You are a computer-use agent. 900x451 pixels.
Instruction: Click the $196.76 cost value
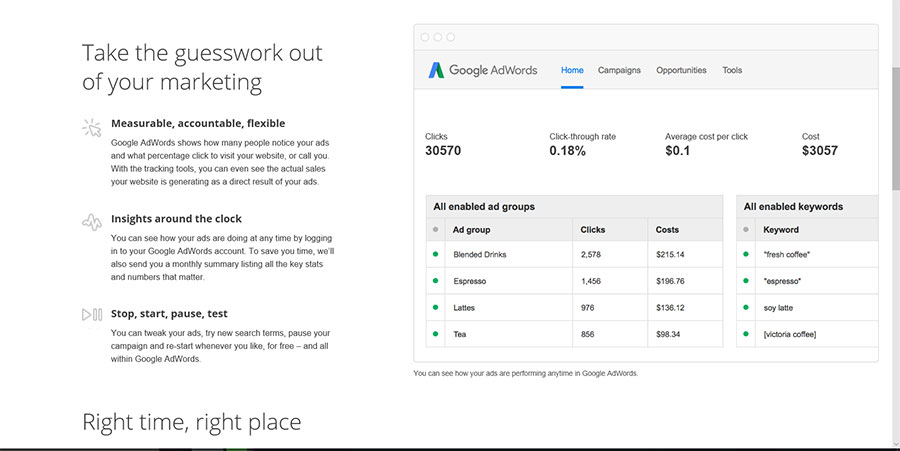pyautogui.click(x=670, y=281)
